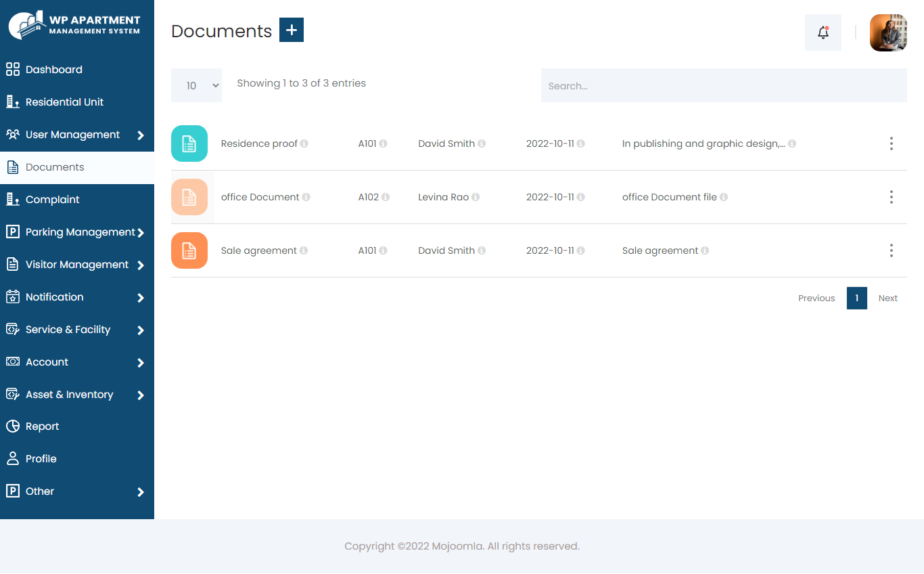
Task: Click the Complaint sidebar icon
Action: 13,199
